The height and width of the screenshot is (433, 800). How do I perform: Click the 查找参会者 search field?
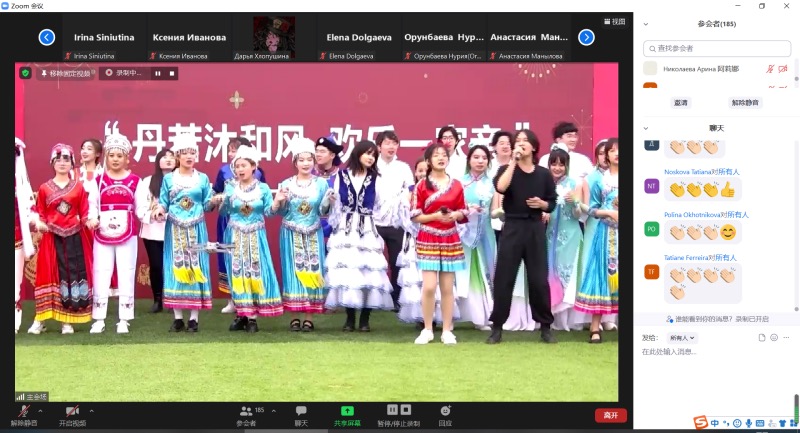(718, 48)
